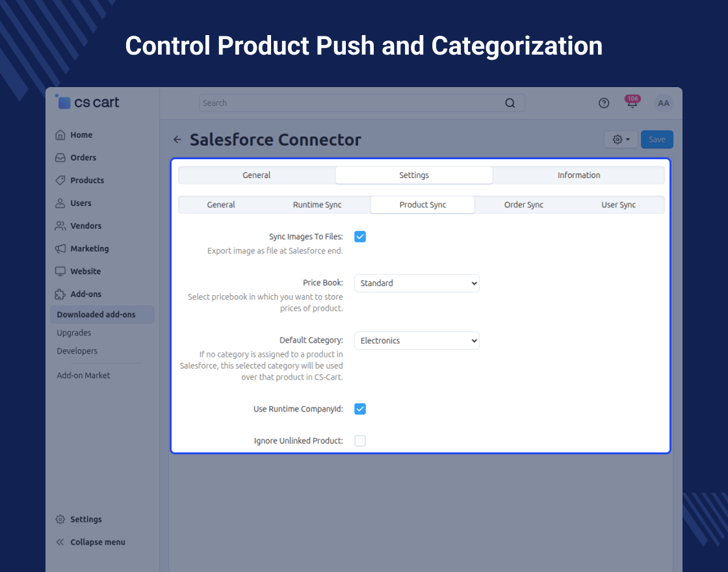Open the help question mark icon
This screenshot has height=572, width=728.
pos(604,103)
